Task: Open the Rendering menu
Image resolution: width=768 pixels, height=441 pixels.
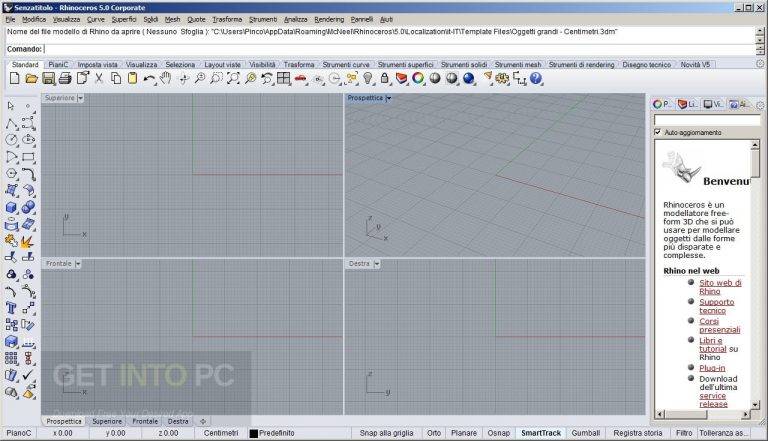Action: (329, 19)
